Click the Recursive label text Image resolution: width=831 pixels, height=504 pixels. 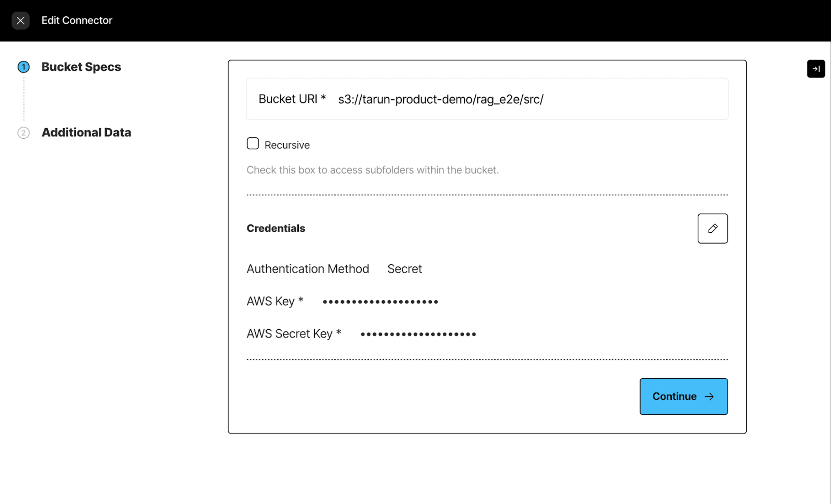click(287, 145)
